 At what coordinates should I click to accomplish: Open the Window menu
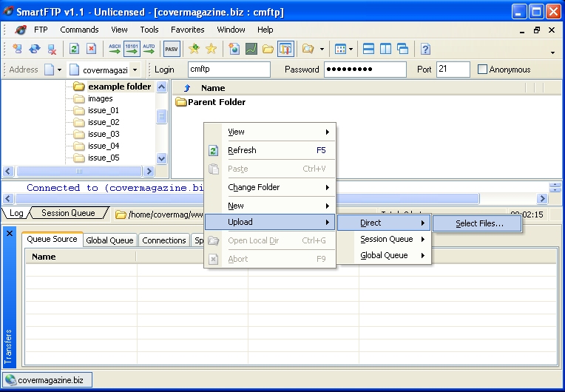(231, 30)
